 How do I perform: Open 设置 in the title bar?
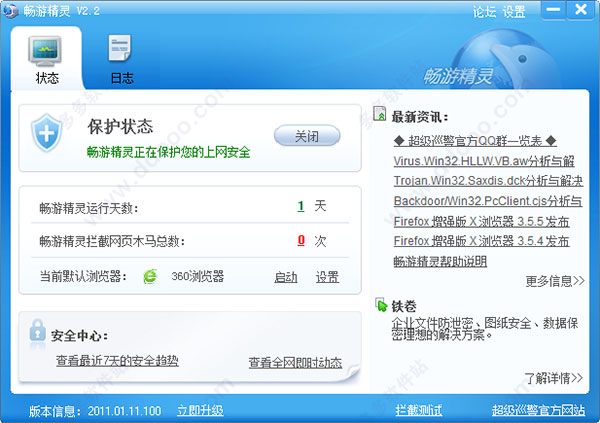(514, 12)
